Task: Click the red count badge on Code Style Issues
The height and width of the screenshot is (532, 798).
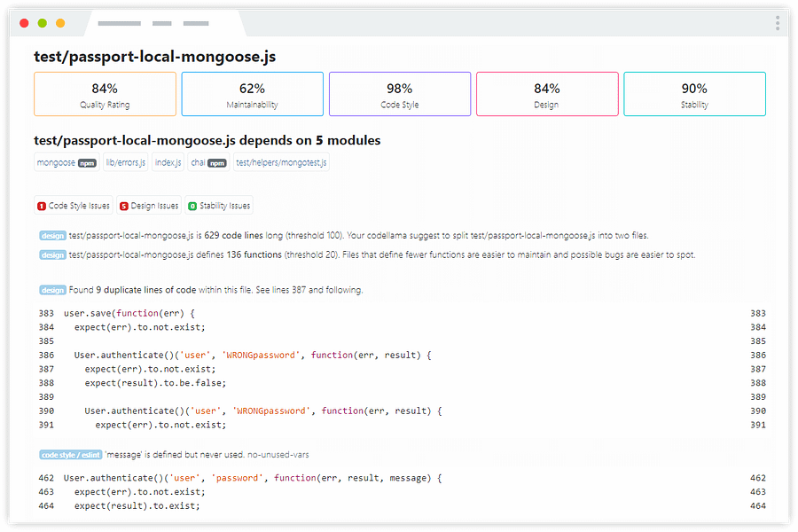Action: [42, 207]
